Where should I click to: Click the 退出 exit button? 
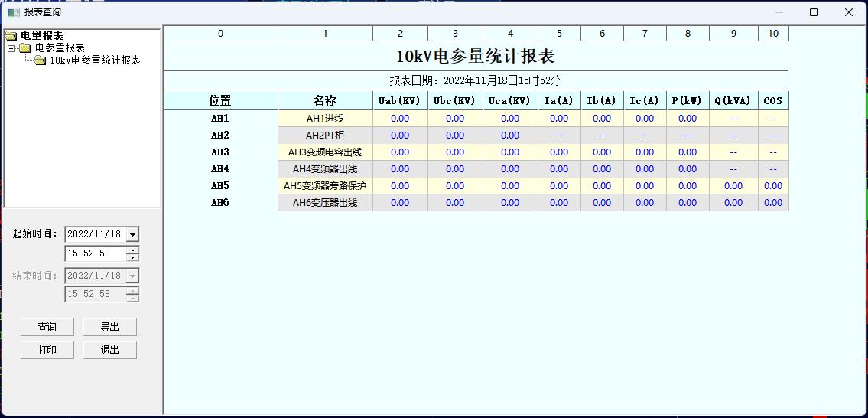pyautogui.click(x=110, y=350)
